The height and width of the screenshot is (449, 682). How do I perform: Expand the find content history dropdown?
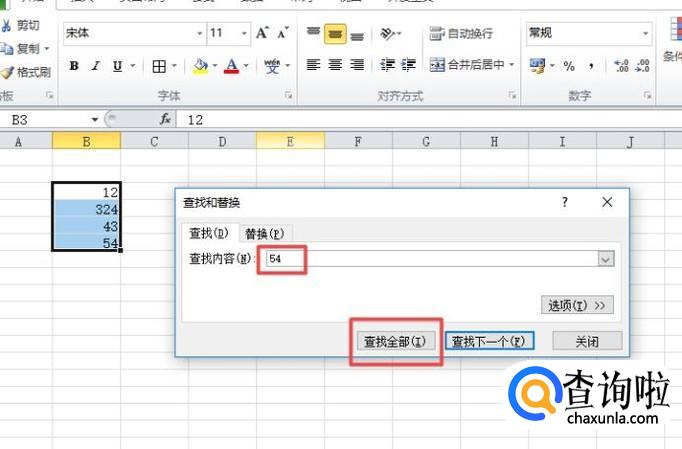[x=605, y=259]
